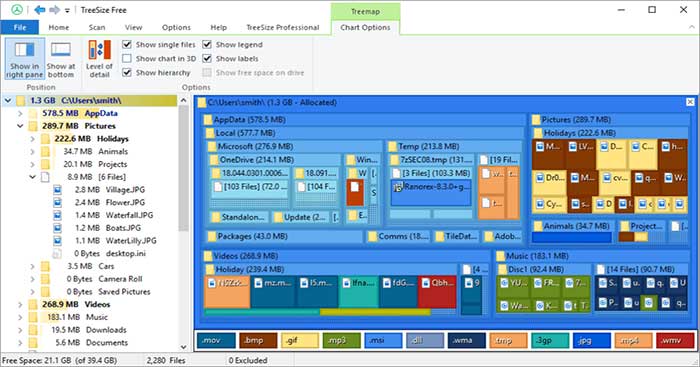Viewport: 700px width, 367px height.
Task: Select Show at bottom position icon
Action: click(x=61, y=50)
